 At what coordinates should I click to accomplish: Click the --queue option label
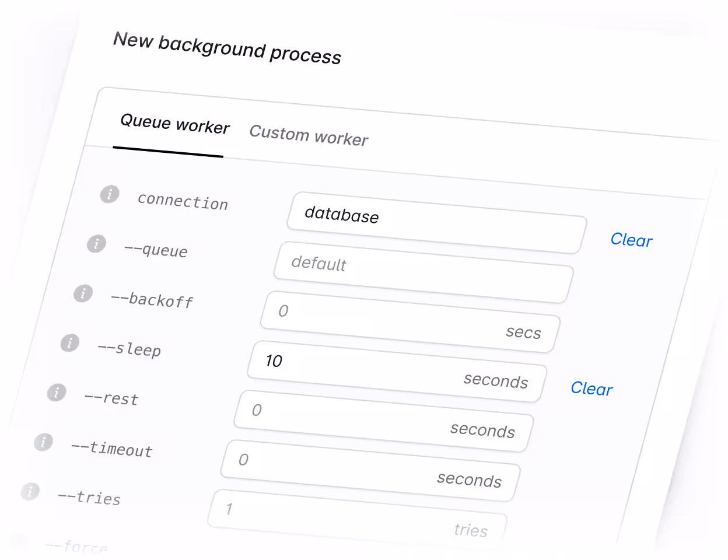156,250
